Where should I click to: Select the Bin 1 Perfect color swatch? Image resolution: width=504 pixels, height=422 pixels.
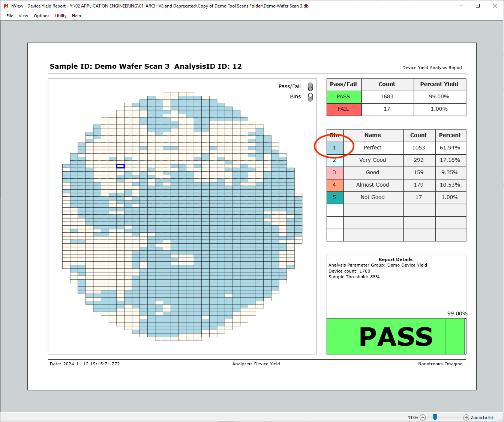334,148
